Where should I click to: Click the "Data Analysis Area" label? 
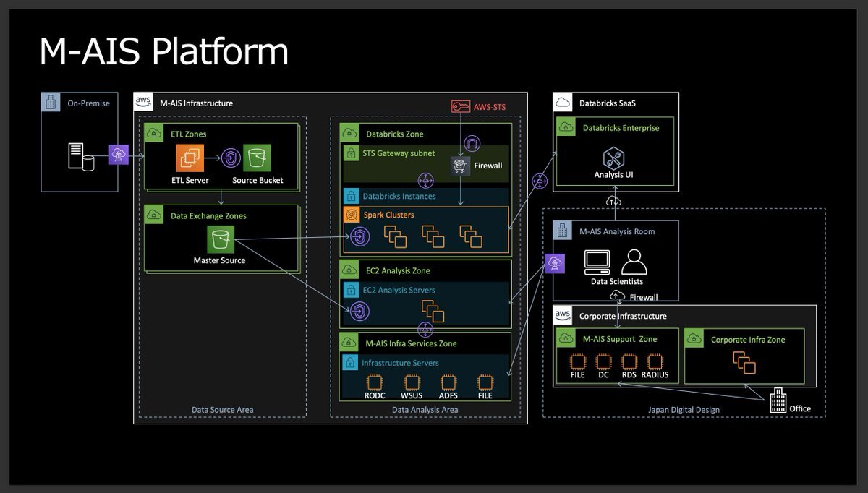pyautogui.click(x=425, y=410)
